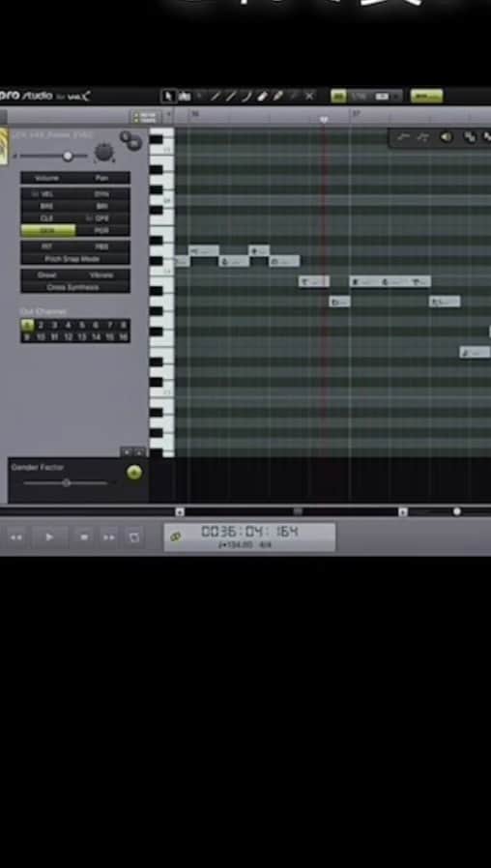Select Out Channel 9

(x=27, y=336)
